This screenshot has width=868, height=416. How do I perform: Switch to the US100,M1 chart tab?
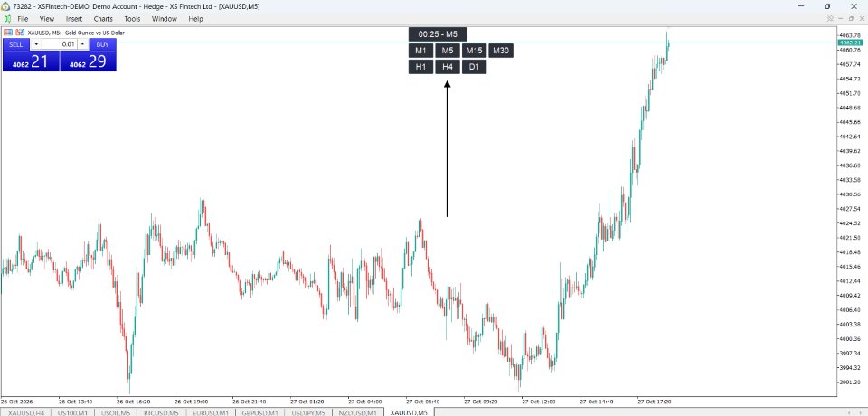[x=72, y=412]
